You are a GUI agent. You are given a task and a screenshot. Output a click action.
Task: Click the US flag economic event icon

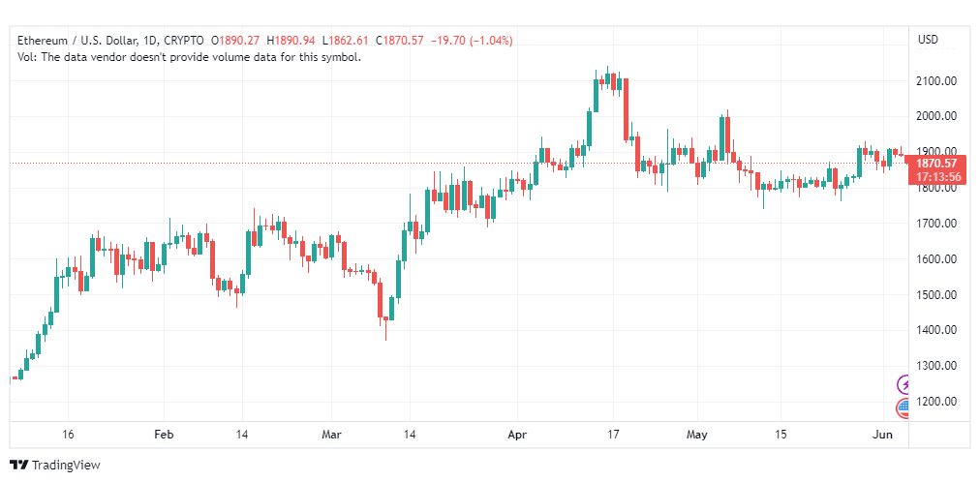point(903,408)
